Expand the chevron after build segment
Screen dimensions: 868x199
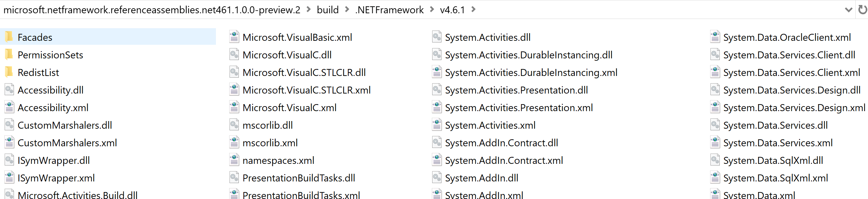[x=347, y=9]
